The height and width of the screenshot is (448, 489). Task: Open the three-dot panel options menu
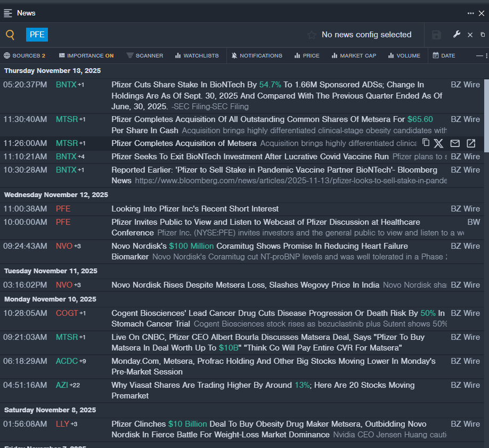pos(470,13)
